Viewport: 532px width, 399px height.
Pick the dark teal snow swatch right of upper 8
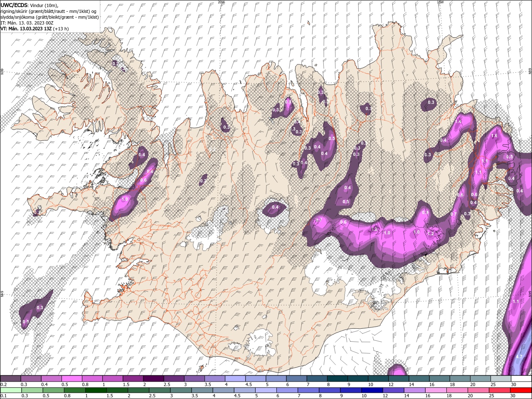(x=337, y=379)
